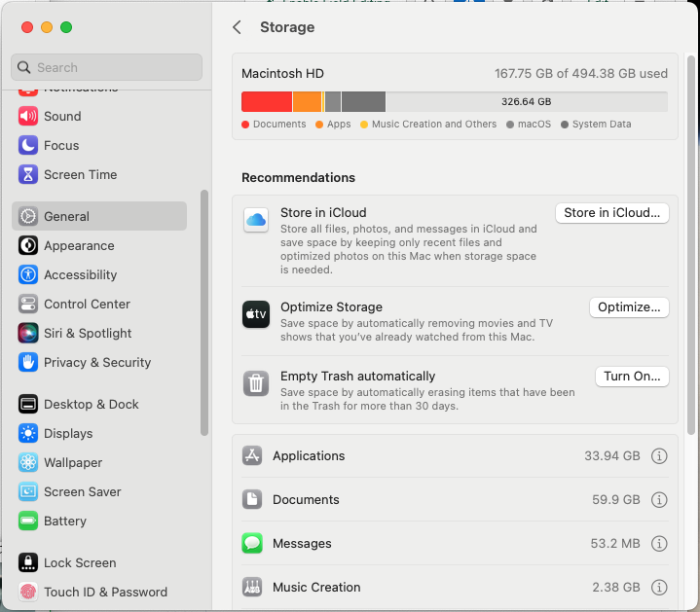700x612 pixels.
Task: Select Battery in the sidebar
Action: [x=99, y=521]
